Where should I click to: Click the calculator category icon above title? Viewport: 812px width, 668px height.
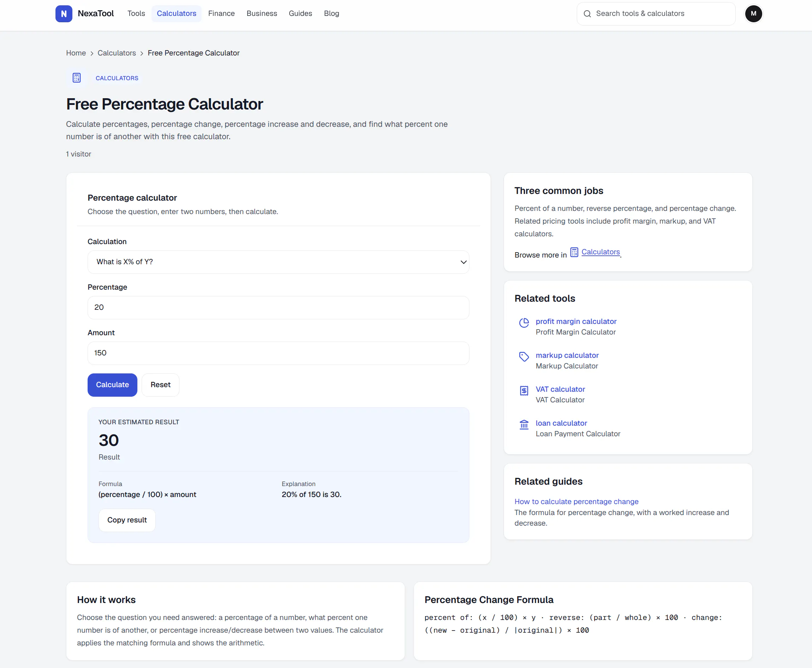click(77, 78)
